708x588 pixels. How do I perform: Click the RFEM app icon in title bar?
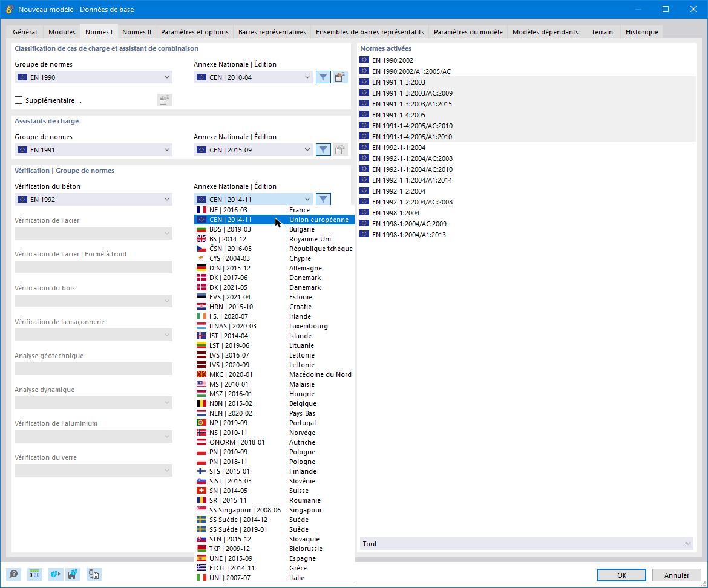9,9
